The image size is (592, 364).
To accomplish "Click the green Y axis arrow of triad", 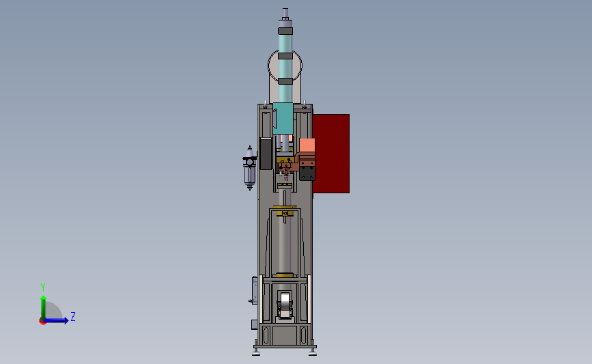I will click(44, 307).
